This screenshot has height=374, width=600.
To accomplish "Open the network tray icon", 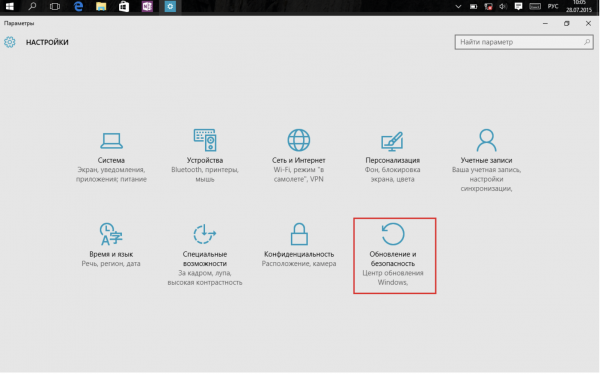I will [488, 7].
